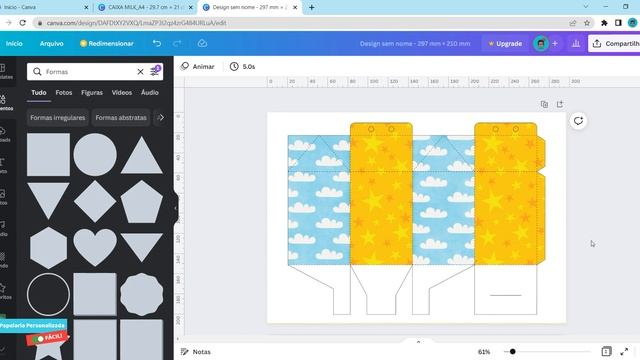Viewport: 640px width, 360px height.
Task: Open Animar animation options
Action: 198,67
